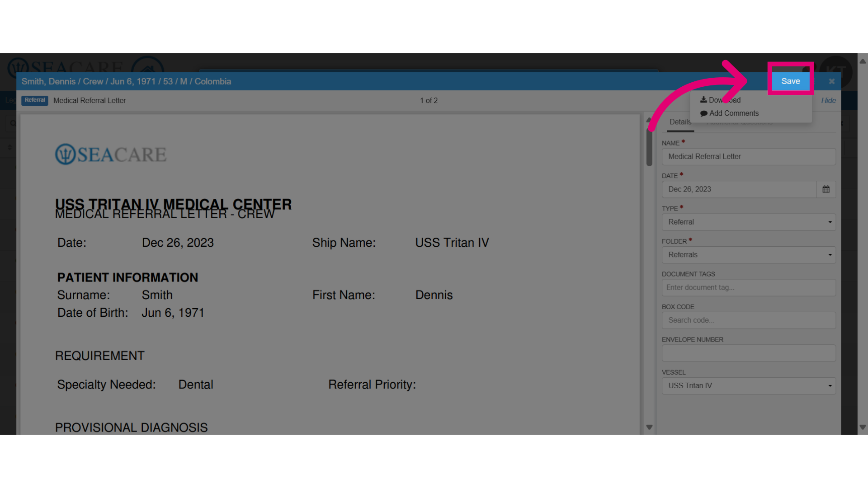
Task: Click the 'PATIENT INFORMATION' heading
Action: [127, 277]
